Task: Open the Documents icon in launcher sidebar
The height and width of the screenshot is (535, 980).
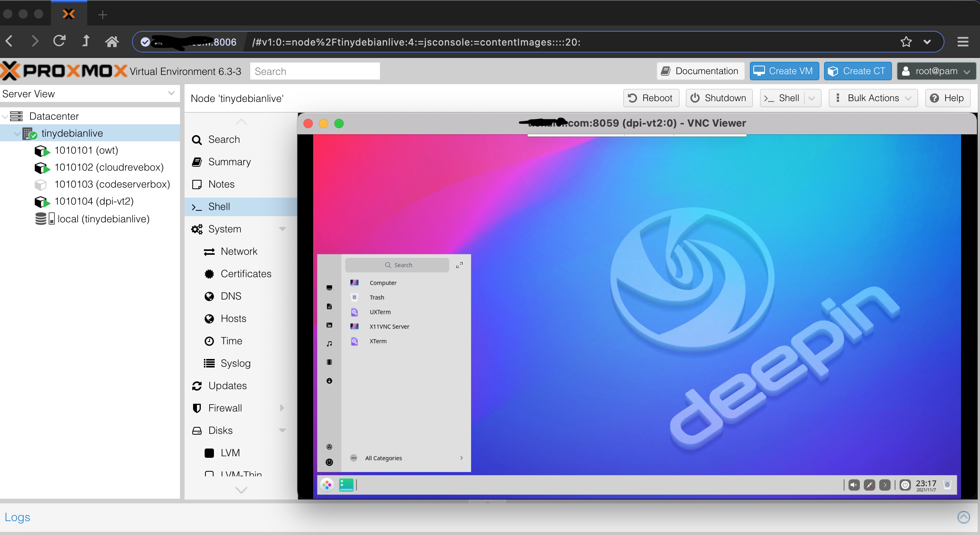Action: 329,306
